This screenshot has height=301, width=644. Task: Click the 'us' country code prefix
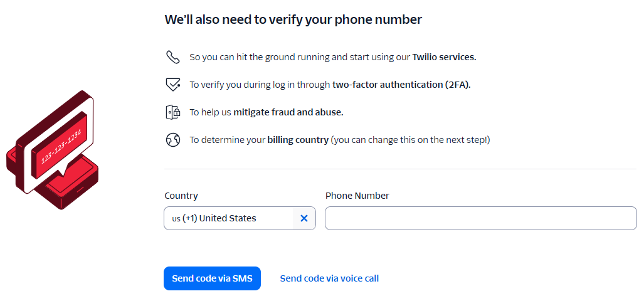pos(176,219)
